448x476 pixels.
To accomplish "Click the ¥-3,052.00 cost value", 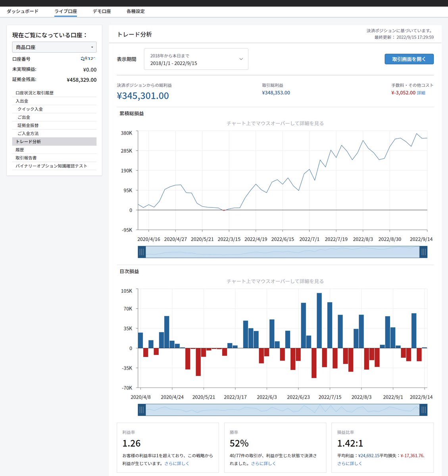I will (x=403, y=93).
